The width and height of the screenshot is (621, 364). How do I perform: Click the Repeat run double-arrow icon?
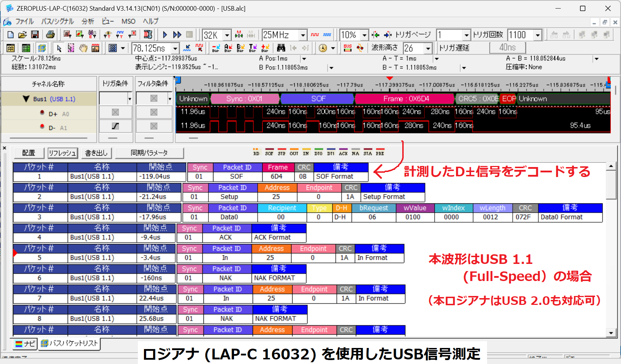pyautogui.click(x=177, y=35)
